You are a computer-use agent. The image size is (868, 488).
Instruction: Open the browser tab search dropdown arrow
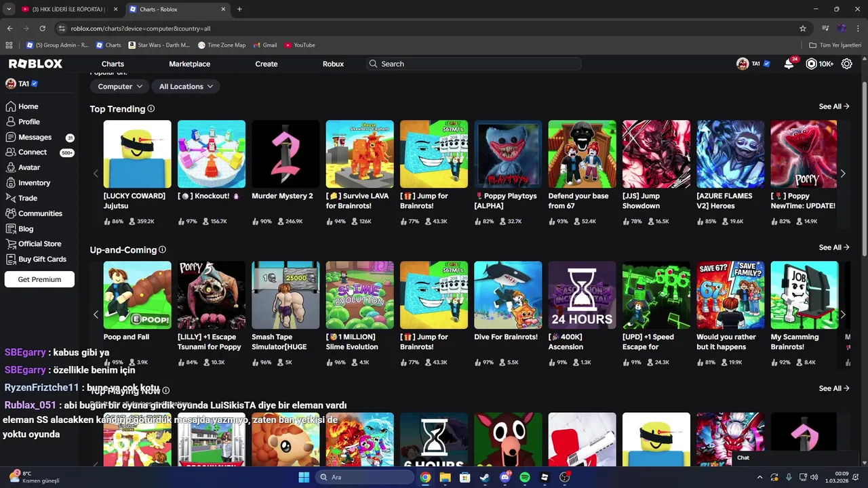pos(9,9)
